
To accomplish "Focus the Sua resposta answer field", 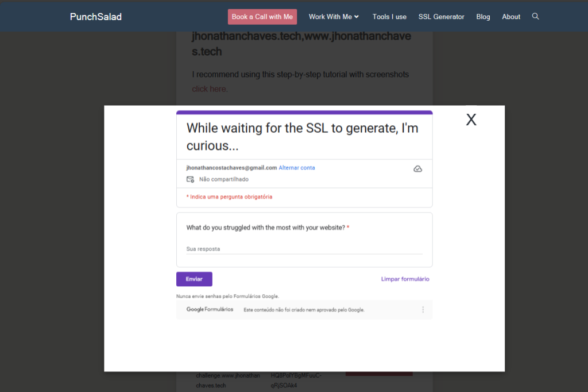I will (304, 249).
